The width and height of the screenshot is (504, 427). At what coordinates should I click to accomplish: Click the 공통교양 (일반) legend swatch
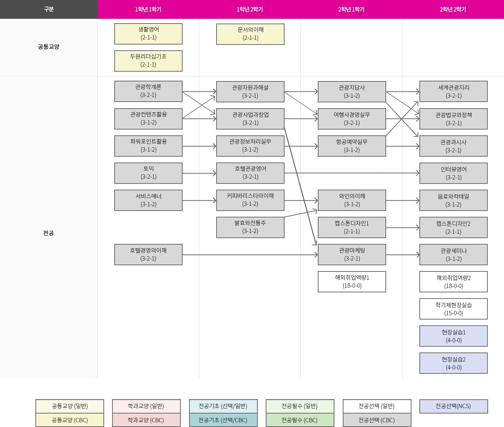pyautogui.click(x=70, y=406)
